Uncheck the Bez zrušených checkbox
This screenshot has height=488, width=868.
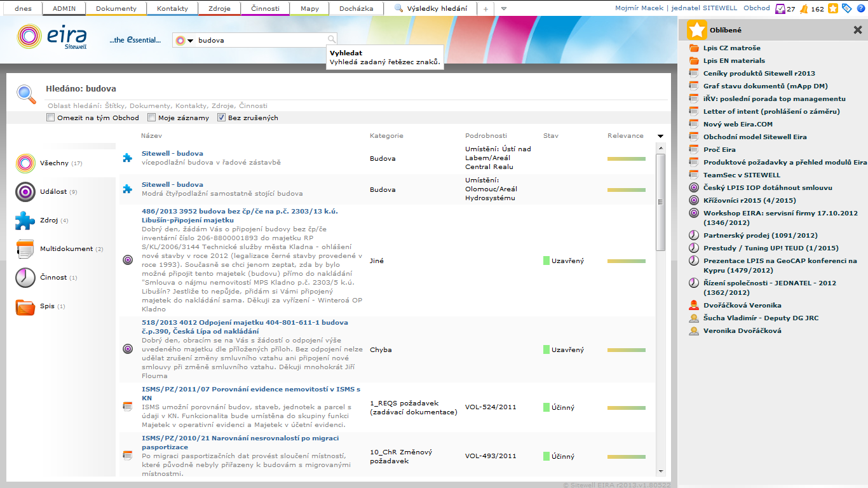point(221,118)
